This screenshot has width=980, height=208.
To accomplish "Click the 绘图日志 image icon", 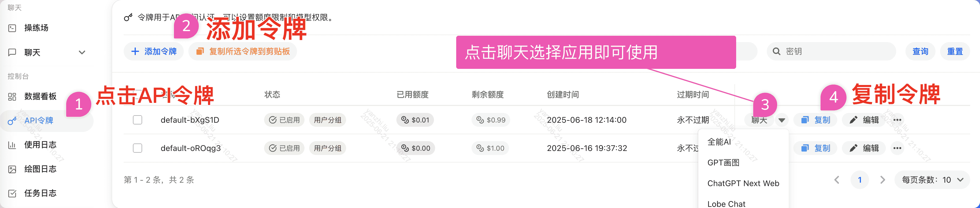I will 12,169.
